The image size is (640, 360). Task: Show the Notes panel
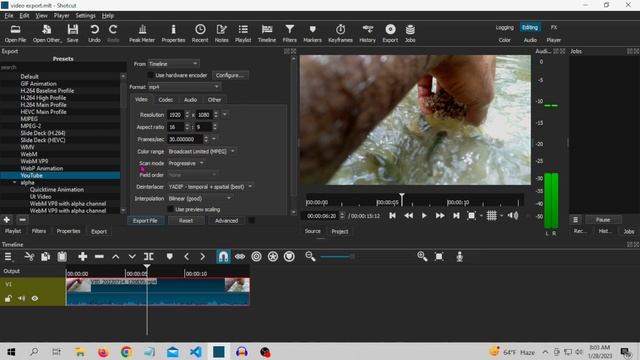[222, 33]
